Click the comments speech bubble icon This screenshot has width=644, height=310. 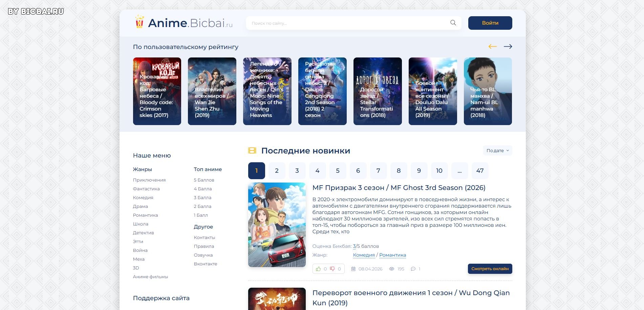(413, 269)
